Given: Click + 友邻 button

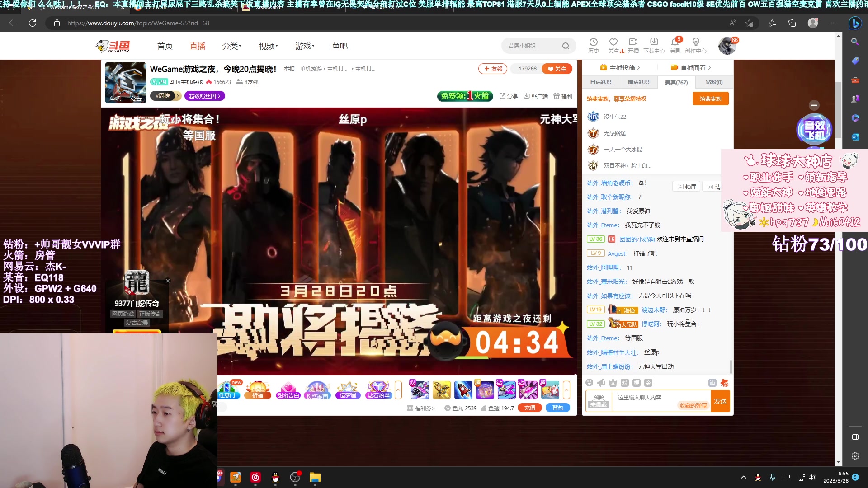Looking at the screenshot, I should click(493, 69).
